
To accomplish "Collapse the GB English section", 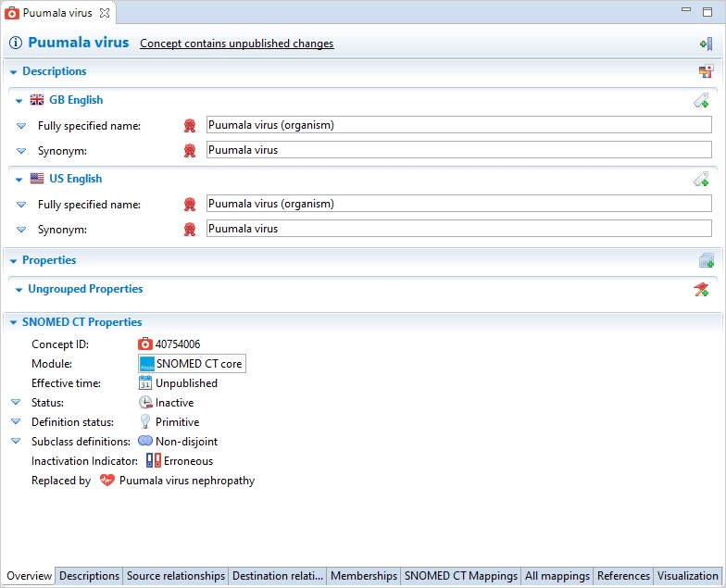I will pos(19,100).
